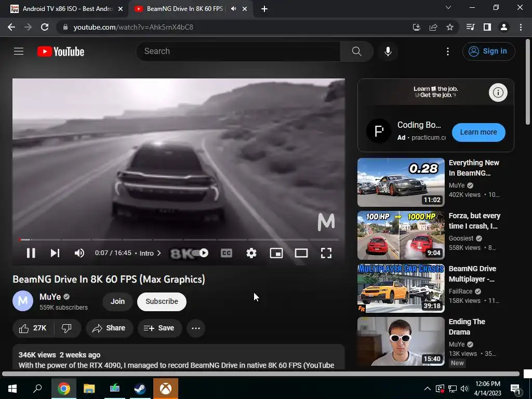Open a new browser tab
This screenshot has height=399, width=532.
264,9
